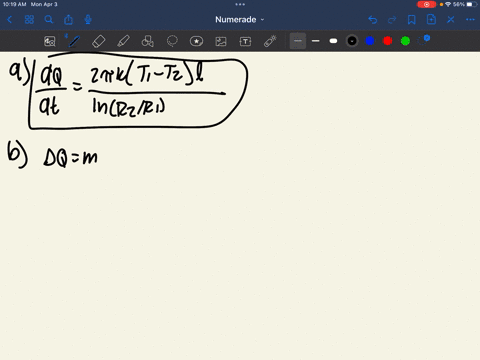This screenshot has height=360, width=480.
Task: Choose the thinnest stroke width
Action: tap(298, 41)
